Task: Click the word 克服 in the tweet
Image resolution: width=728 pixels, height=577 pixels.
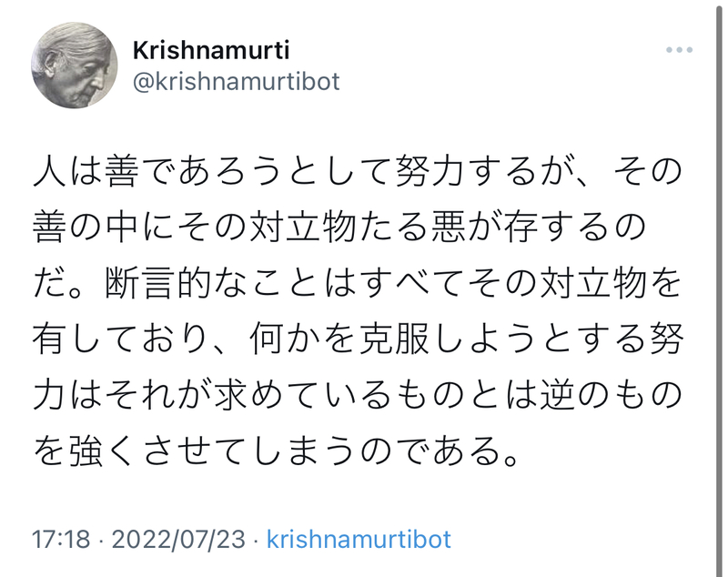Action: click(x=394, y=339)
